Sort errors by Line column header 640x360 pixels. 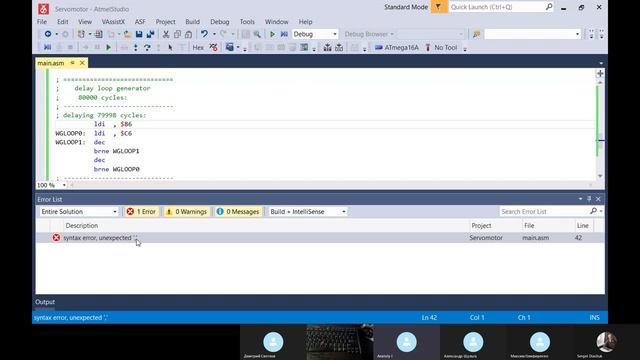(583, 225)
